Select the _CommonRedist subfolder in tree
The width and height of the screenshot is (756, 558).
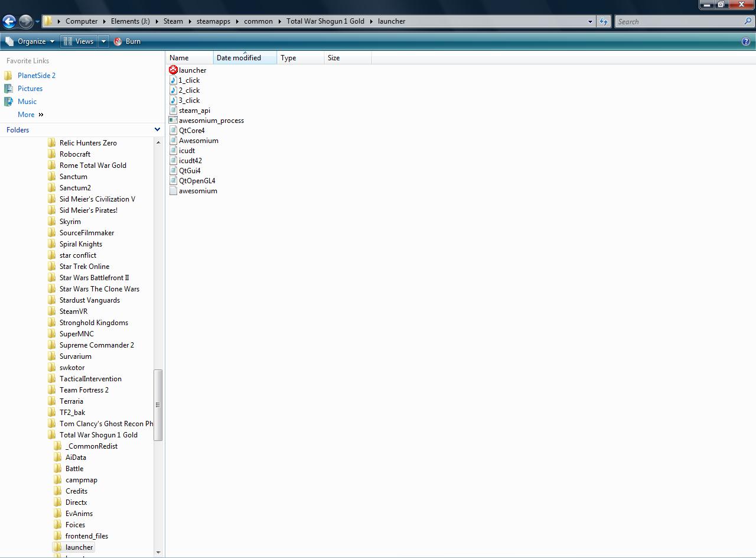click(x=92, y=446)
